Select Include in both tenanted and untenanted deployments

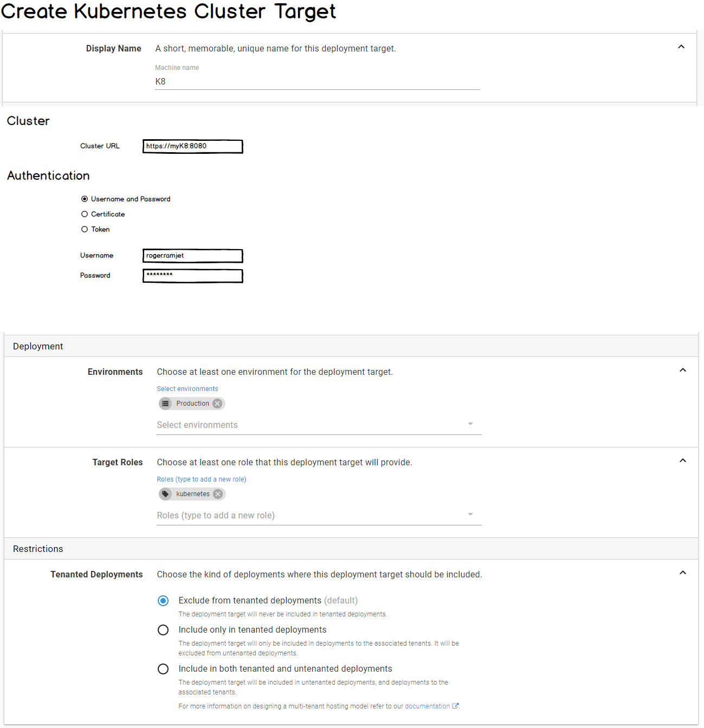point(163,668)
